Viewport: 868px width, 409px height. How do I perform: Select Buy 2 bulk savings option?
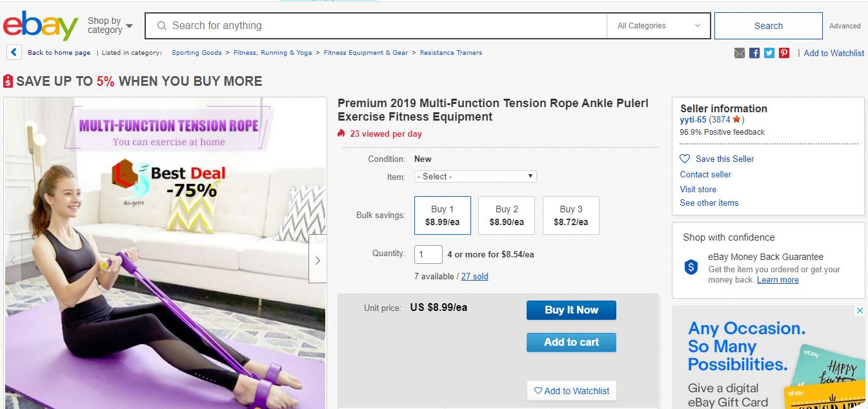pos(507,215)
